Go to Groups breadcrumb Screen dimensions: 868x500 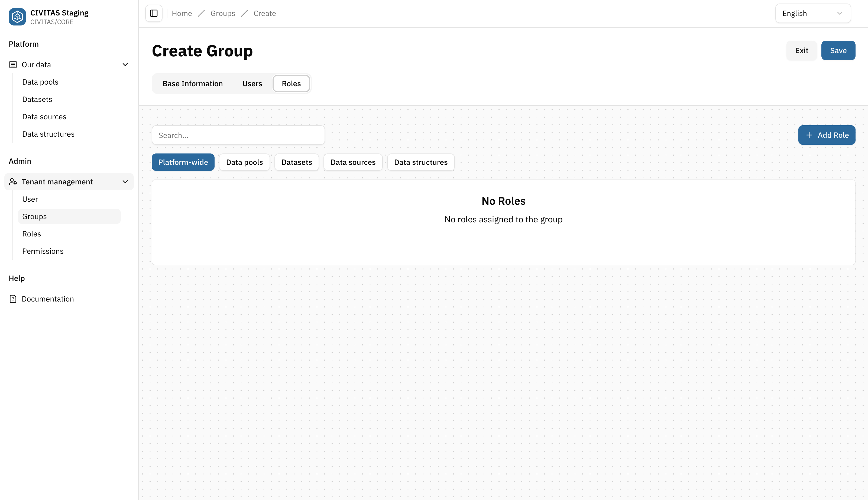223,13
